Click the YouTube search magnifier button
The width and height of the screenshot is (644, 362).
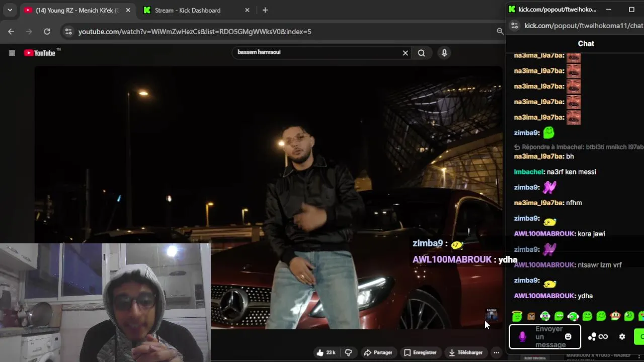(422, 53)
